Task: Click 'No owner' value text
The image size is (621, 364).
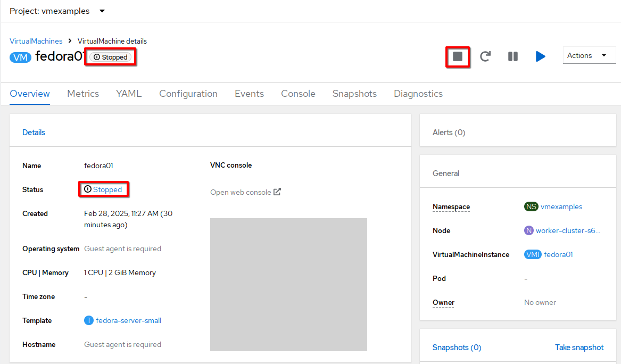Action: pyautogui.click(x=540, y=303)
